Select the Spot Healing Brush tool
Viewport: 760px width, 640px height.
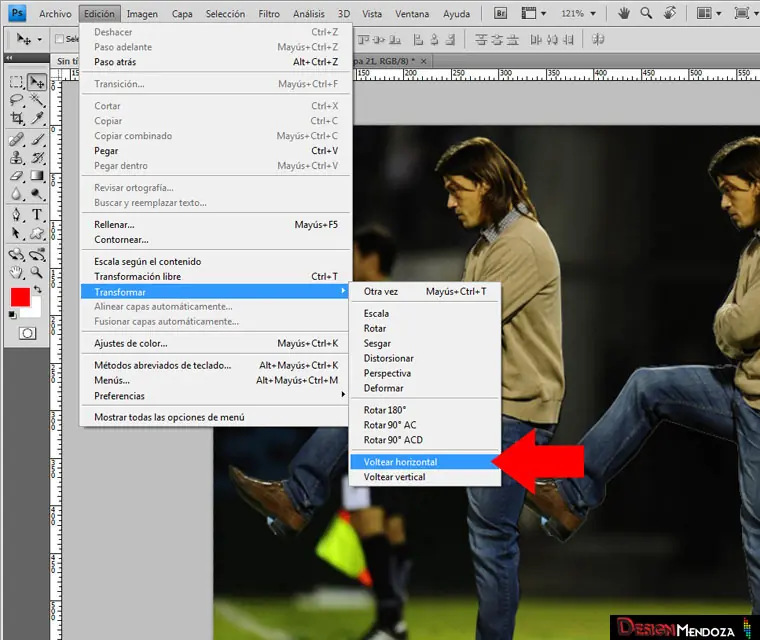click(16, 140)
